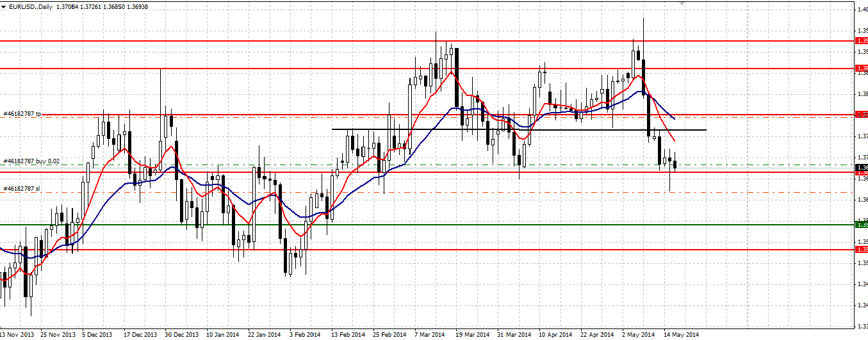Select the short black horizontal trendline segment
The height and width of the screenshot is (340, 868).
point(519,130)
